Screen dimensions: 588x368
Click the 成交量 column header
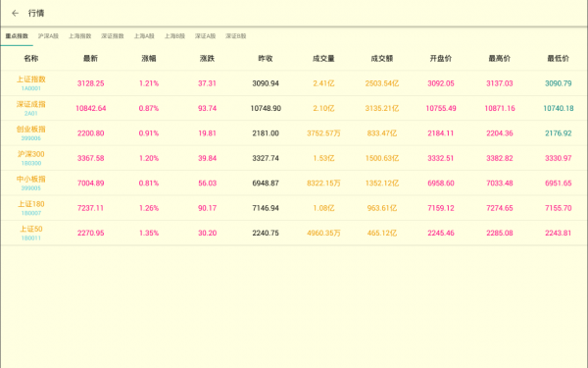click(323, 59)
